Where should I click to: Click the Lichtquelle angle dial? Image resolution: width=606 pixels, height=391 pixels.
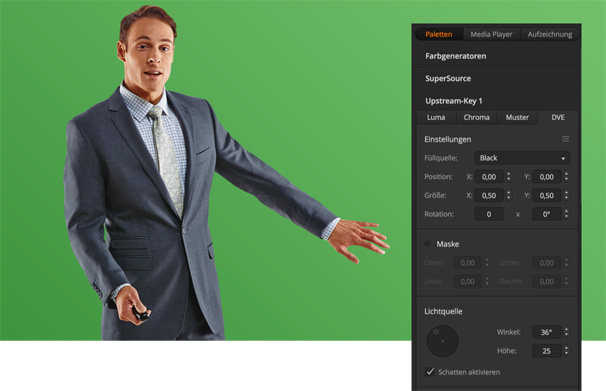click(442, 341)
